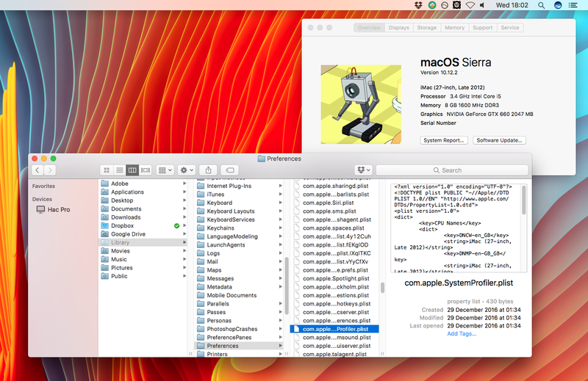Expand the Documents folder arrow
The height and width of the screenshot is (381, 588).
coord(184,208)
